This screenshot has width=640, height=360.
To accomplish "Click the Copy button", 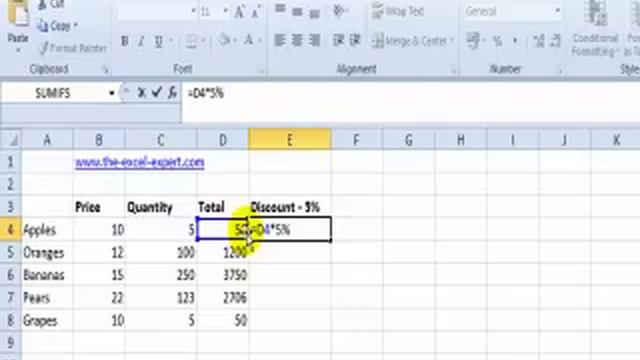I will click(x=54, y=26).
